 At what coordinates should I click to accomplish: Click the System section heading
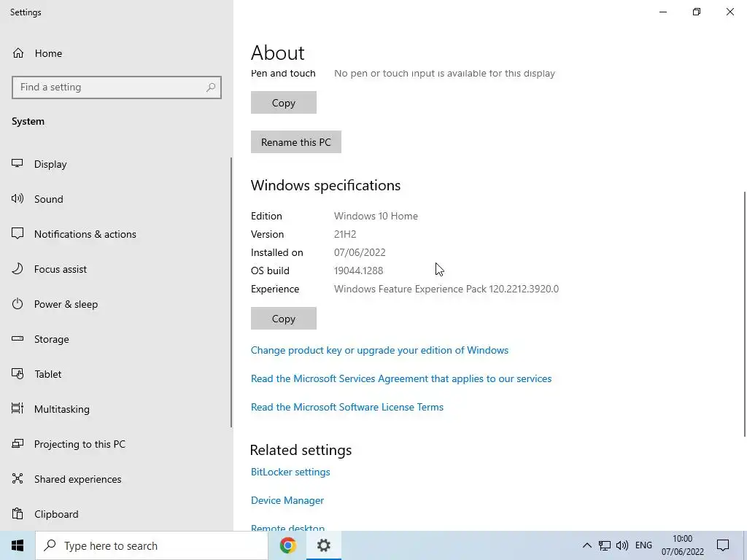click(x=28, y=122)
